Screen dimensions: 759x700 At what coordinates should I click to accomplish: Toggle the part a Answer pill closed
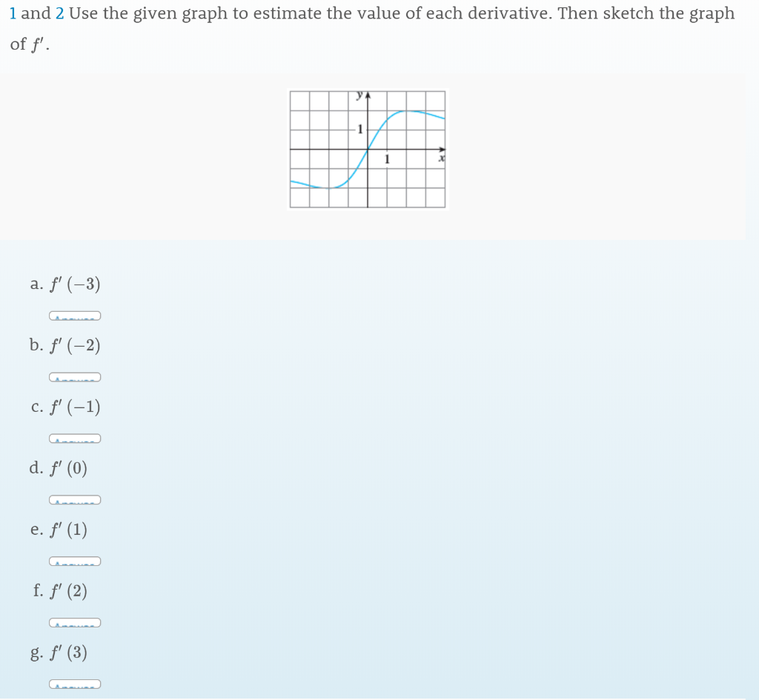coord(75,315)
